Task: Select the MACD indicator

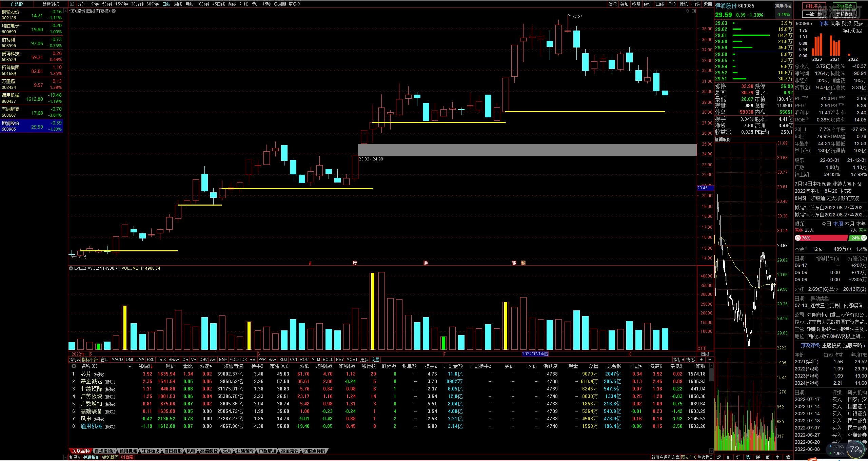Action: pyautogui.click(x=117, y=360)
